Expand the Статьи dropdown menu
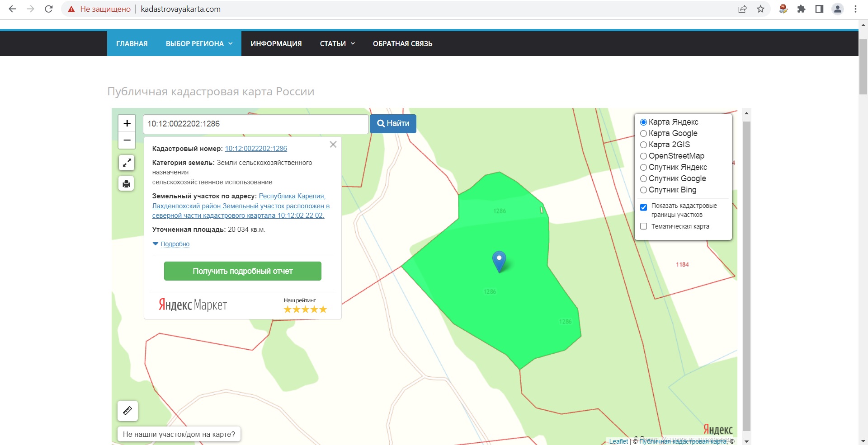 pos(337,43)
